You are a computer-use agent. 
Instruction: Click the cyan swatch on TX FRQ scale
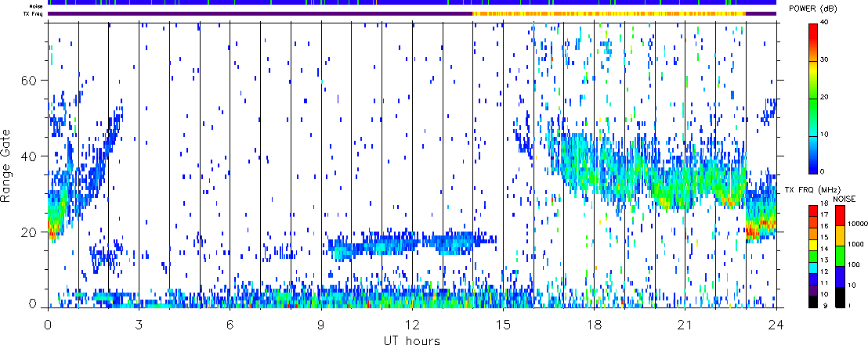click(x=812, y=268)
